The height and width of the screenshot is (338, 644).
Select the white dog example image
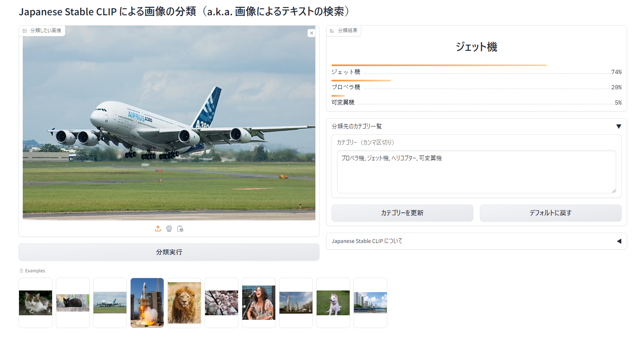click(333, 303)
